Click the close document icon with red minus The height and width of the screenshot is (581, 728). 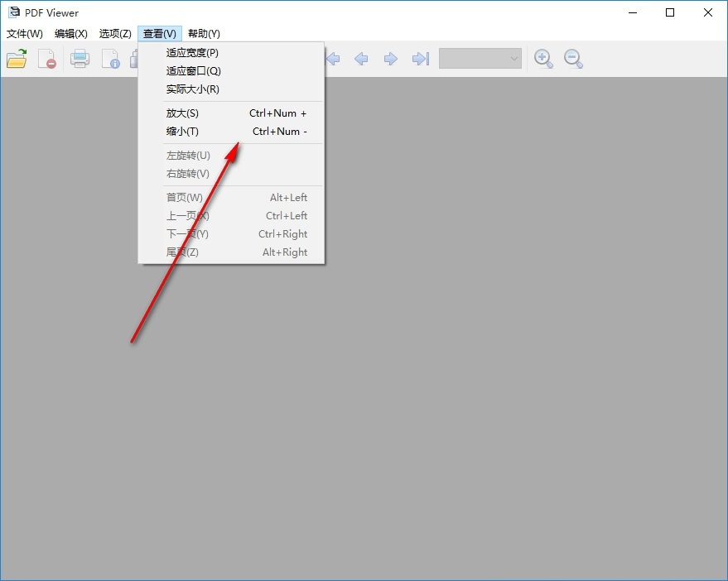[x=47, y=59]
